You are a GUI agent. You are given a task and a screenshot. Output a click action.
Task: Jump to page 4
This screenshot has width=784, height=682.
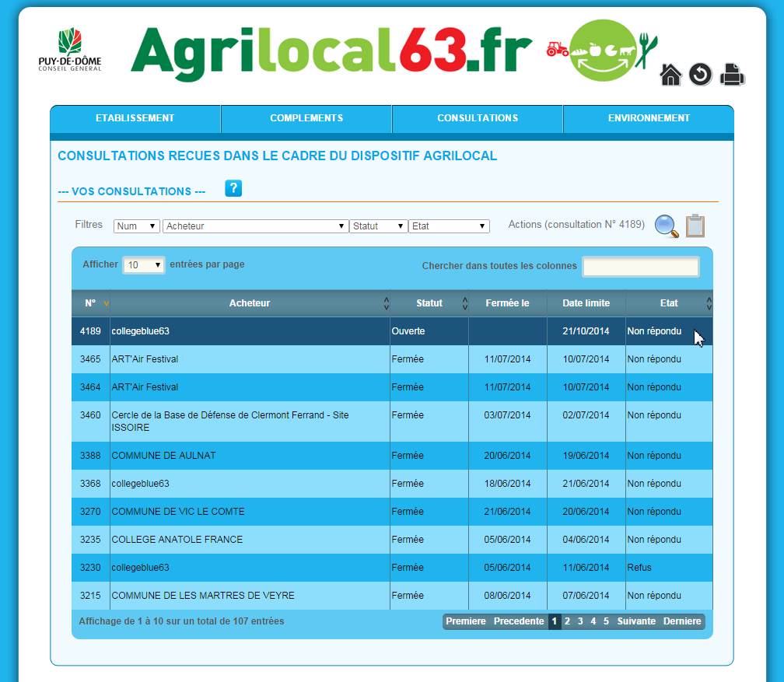point(593,621)
